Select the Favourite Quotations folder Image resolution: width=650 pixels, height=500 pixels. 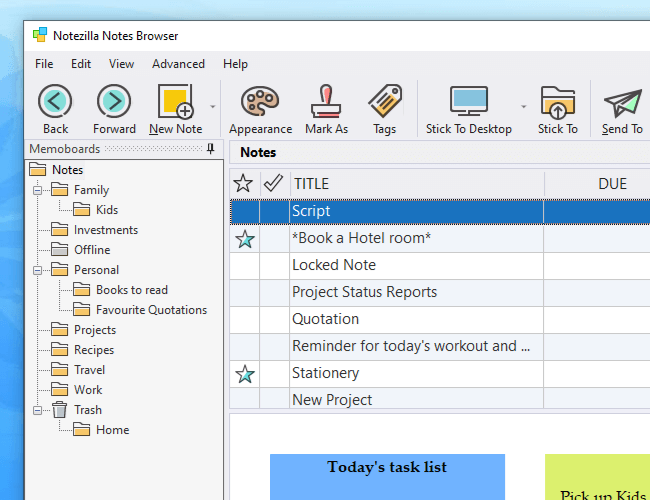pos(151,310)
